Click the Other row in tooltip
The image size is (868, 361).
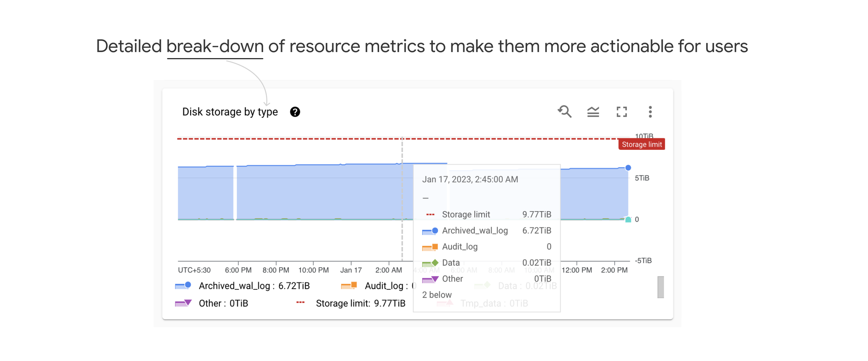[x=486, y=279]
